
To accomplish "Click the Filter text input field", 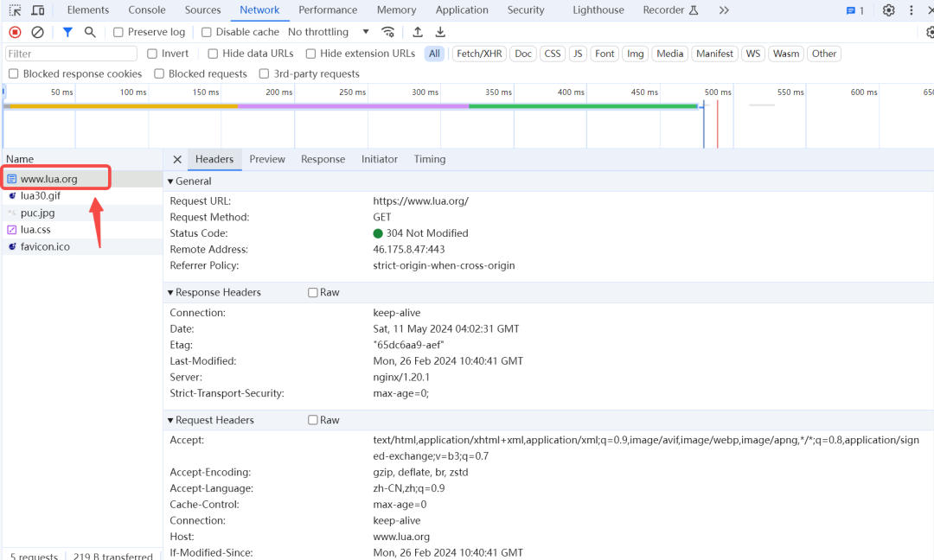I will coord(71,54).
